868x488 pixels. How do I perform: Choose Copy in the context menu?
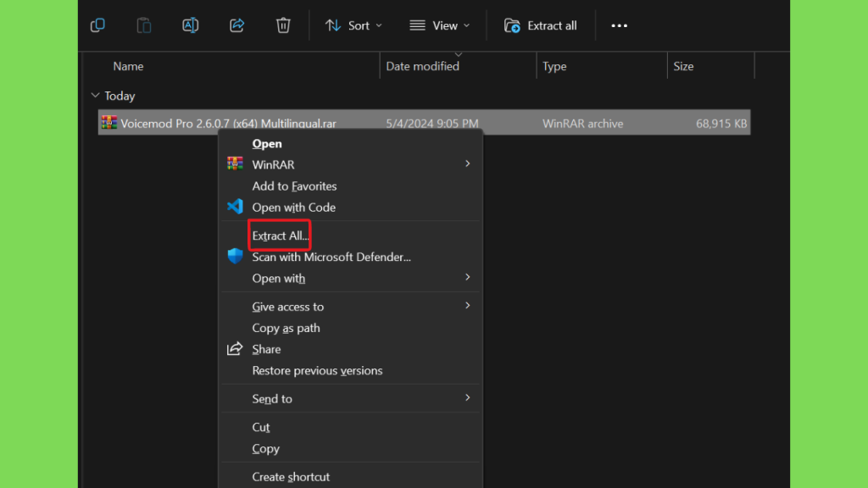(x=265, y=449)
